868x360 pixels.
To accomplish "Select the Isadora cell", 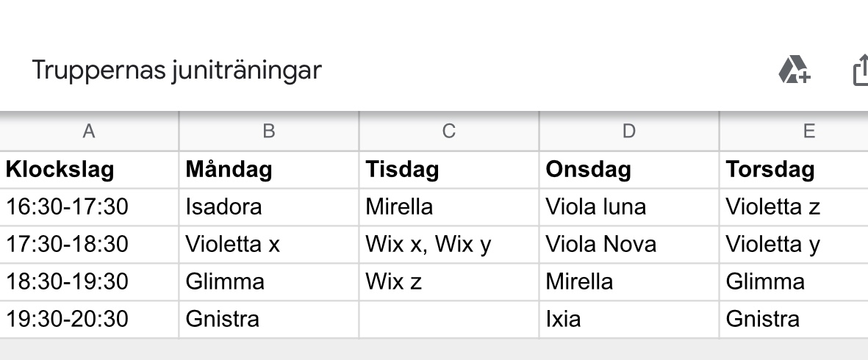I will click(x=269, y=207).
